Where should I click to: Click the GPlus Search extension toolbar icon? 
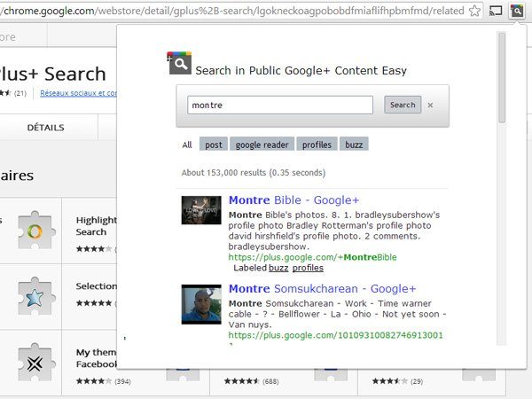[517, 11]
